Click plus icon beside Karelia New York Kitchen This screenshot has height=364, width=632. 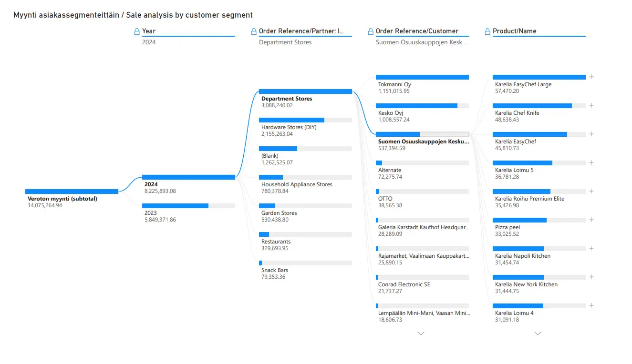pyautogui.click(x=591, y=277)
